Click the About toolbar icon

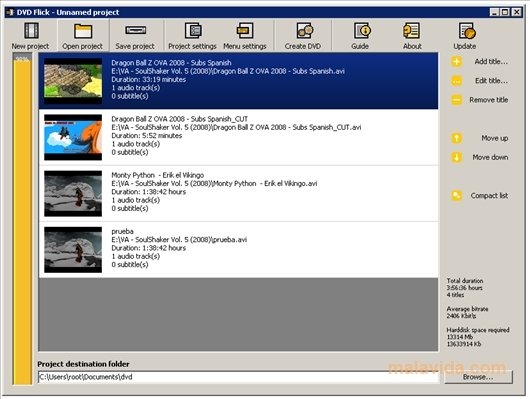pyautogui.click(x=412, y=30)
